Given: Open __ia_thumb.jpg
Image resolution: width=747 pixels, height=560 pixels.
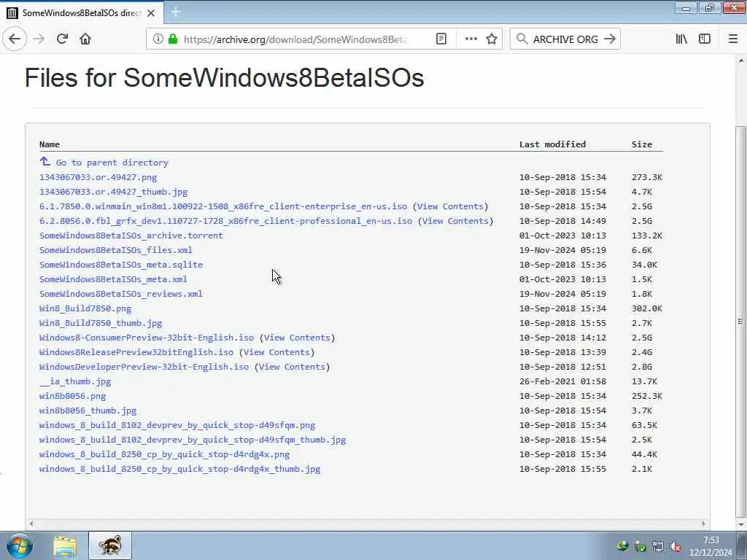Looking at the screenshot, I should point(75,381).
